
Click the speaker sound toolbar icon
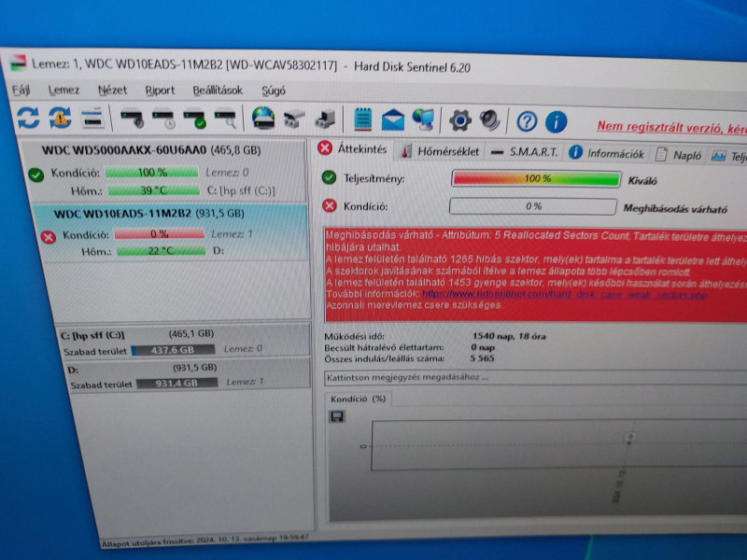point(489,121)
